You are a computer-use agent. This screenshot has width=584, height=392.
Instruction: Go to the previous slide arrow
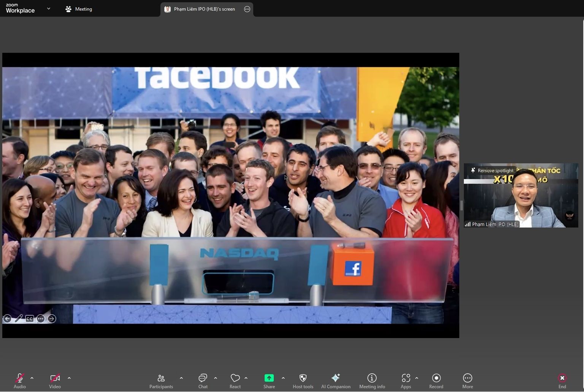tap(7, 319)
